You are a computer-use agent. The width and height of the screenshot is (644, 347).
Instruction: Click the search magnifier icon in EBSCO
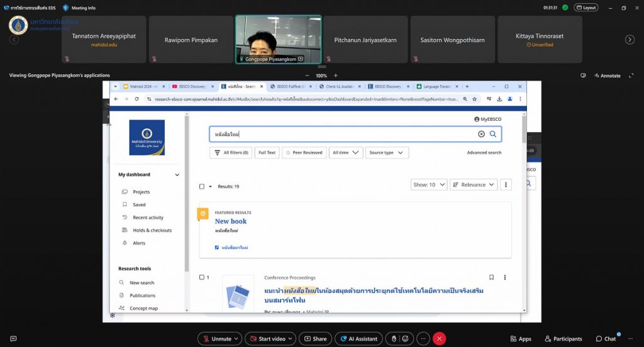(x=493, y=134)
